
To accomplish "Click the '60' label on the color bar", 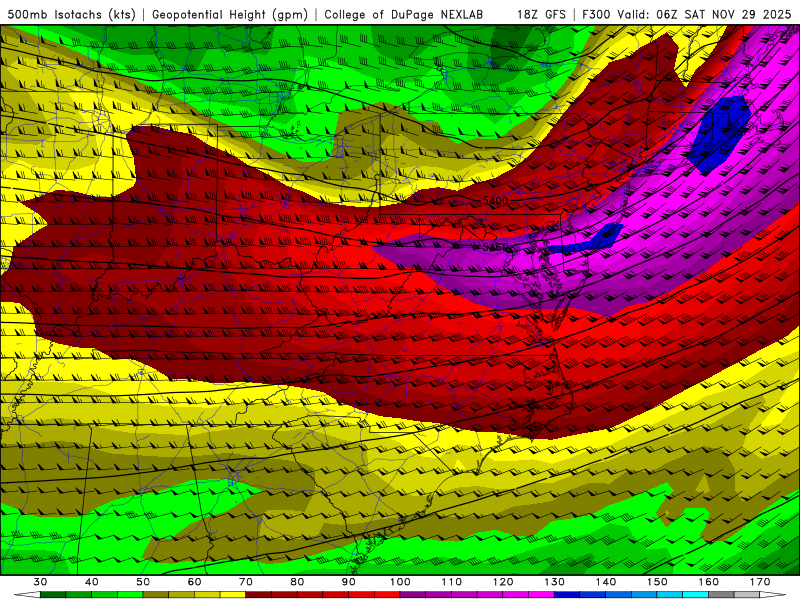I will [x=194, y=582].
